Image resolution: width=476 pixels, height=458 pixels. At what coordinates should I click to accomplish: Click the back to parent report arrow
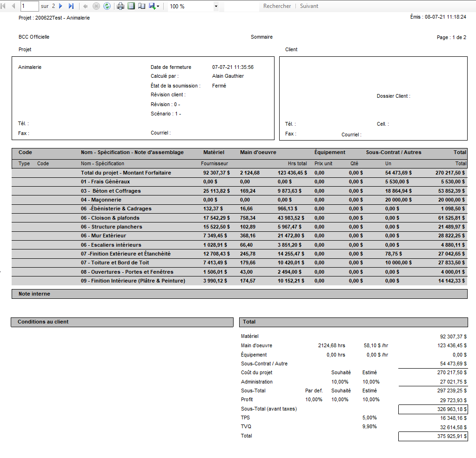(86, 6)
